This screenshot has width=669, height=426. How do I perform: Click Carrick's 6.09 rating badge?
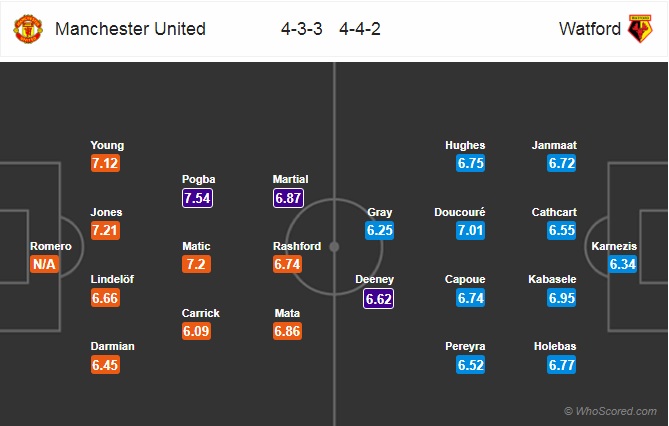196,331
